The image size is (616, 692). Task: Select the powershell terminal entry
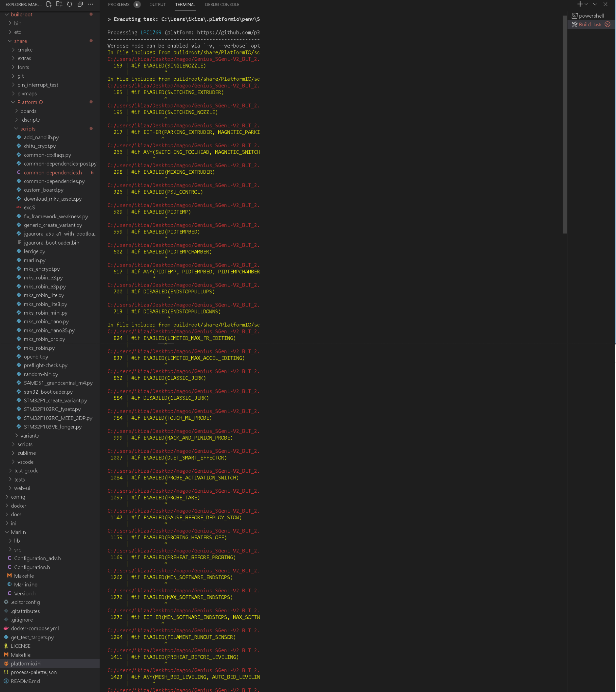click(x=591, y=16)
